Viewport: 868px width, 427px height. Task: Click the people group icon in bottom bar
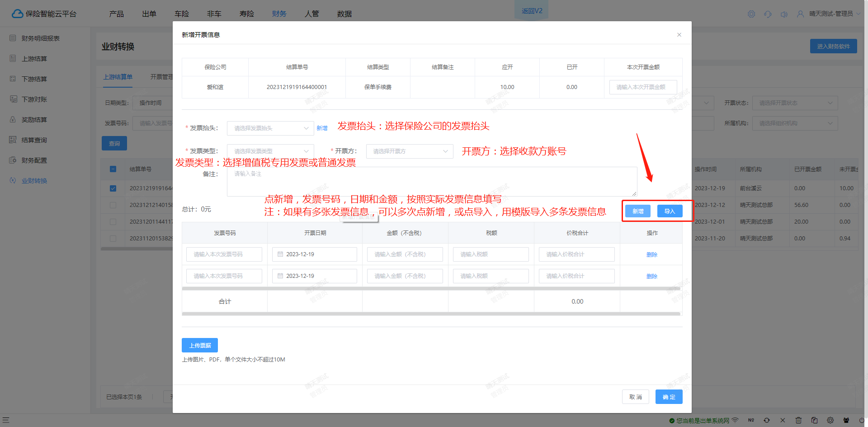coord(846,420)
